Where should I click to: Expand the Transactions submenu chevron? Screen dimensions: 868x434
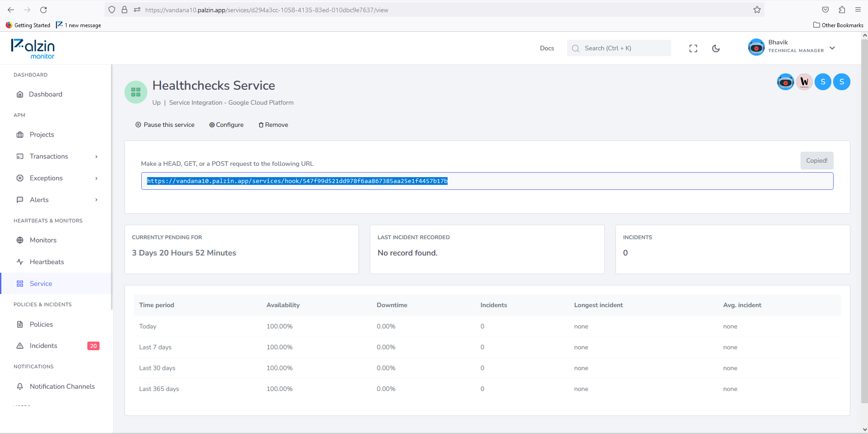(96, 157)
